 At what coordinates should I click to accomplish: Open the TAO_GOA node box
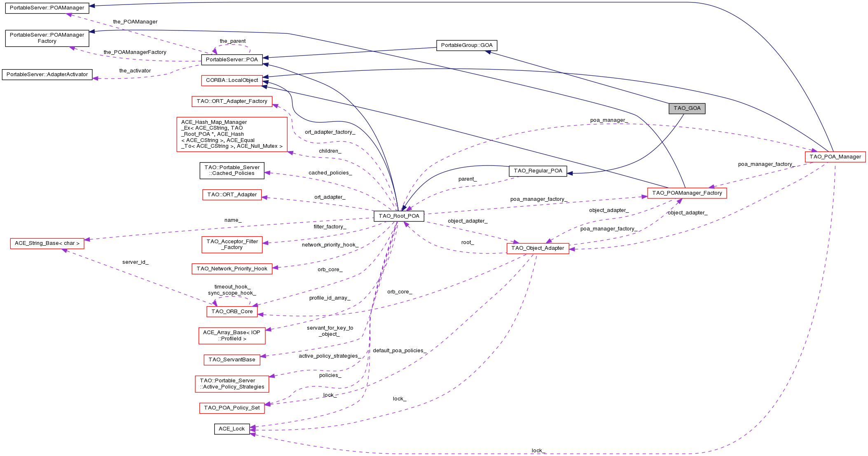pos(687,108)
